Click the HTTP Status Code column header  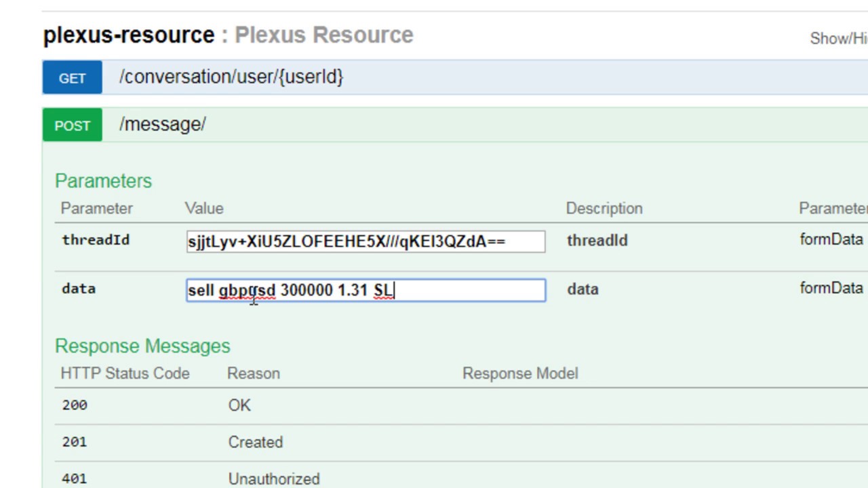tap(125, 373)
